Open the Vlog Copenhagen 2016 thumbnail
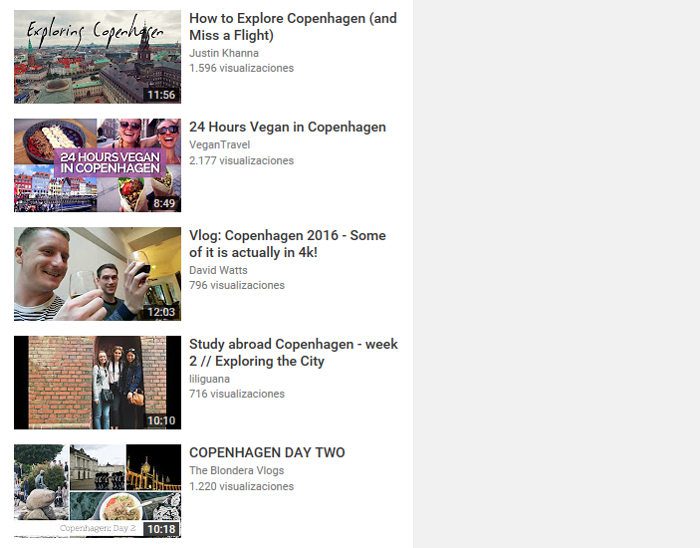Screen dimensions: 700x548 [97, 274]
